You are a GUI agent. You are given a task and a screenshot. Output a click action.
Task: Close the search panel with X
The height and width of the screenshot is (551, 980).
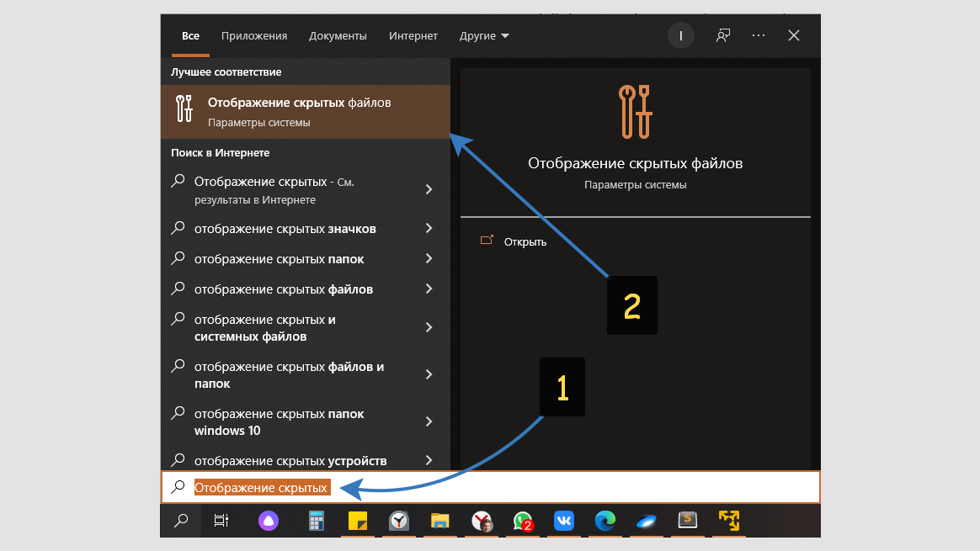794,35
